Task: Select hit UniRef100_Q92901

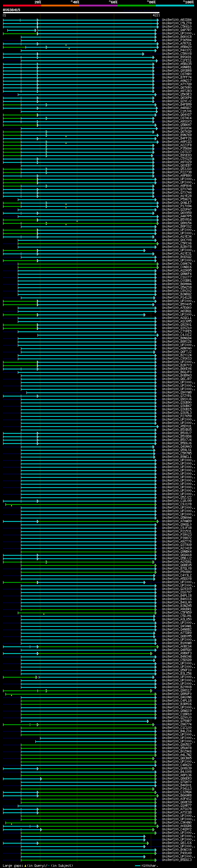Action: (x=176, y=325)
